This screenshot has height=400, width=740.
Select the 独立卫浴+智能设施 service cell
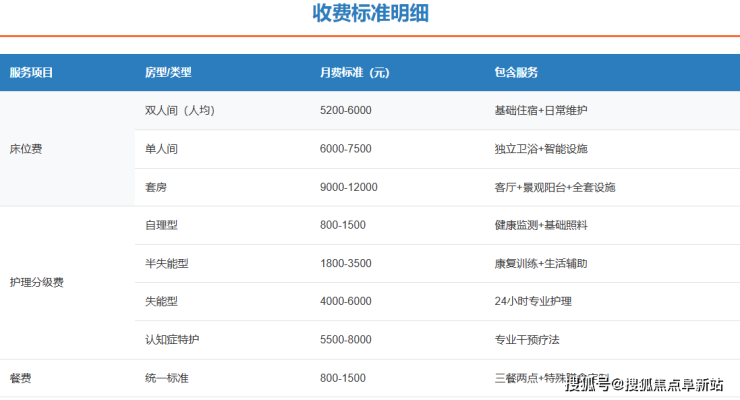[x=541, y=149]
